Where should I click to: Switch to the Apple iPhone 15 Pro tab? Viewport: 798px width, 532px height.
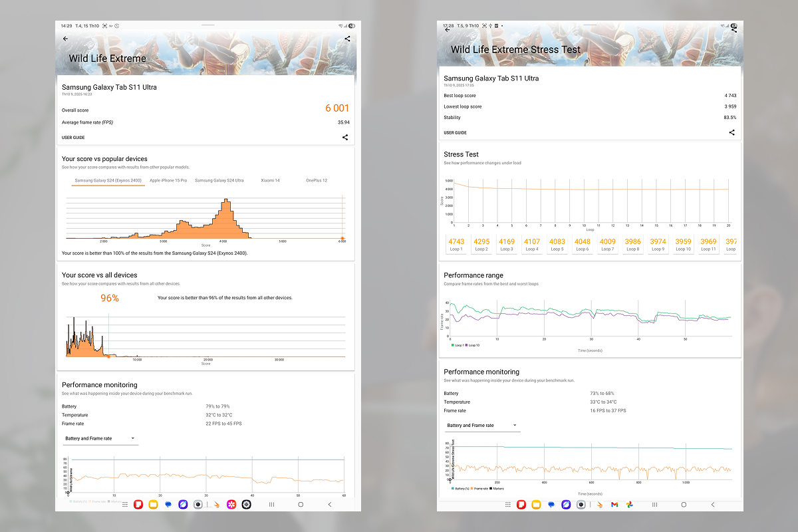pyautogui.click(x=168, y=180)
